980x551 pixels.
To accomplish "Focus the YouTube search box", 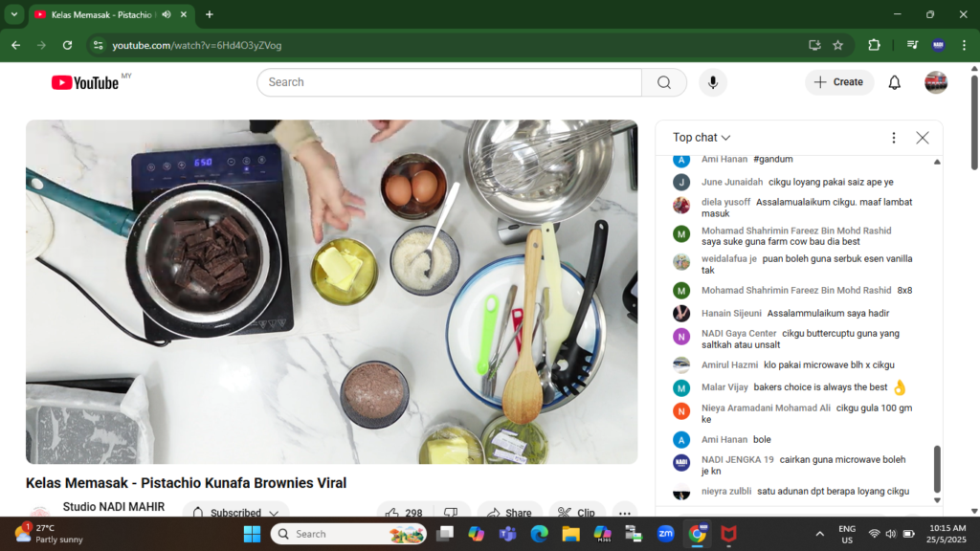I will click(x=450, y=82).
